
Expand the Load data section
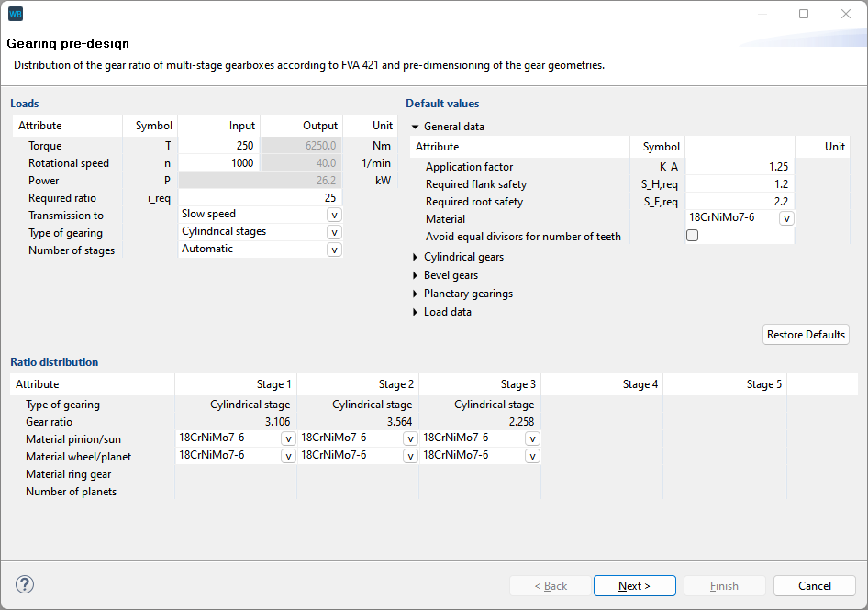[416, 312]
